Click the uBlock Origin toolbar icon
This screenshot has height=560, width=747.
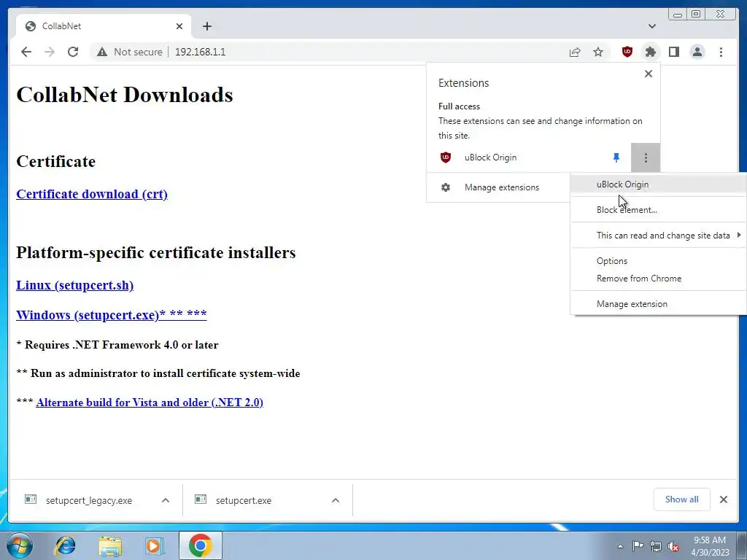(627, 52)
